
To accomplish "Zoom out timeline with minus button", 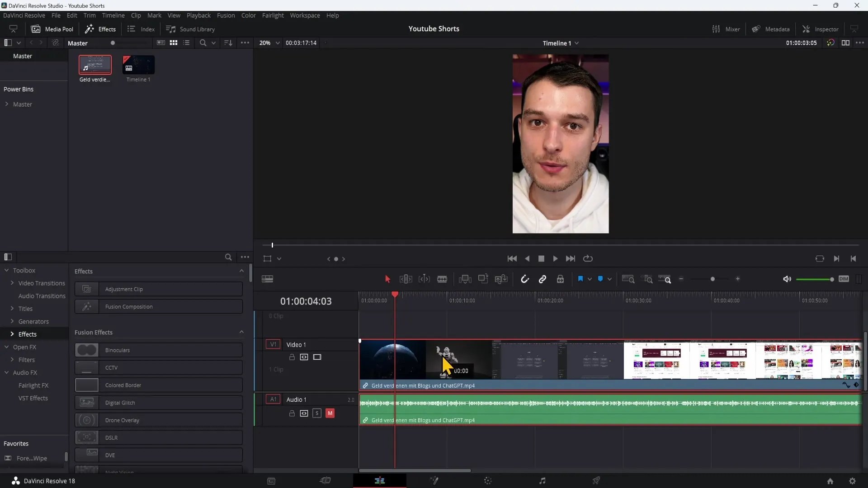I will (x=681, y=279).
